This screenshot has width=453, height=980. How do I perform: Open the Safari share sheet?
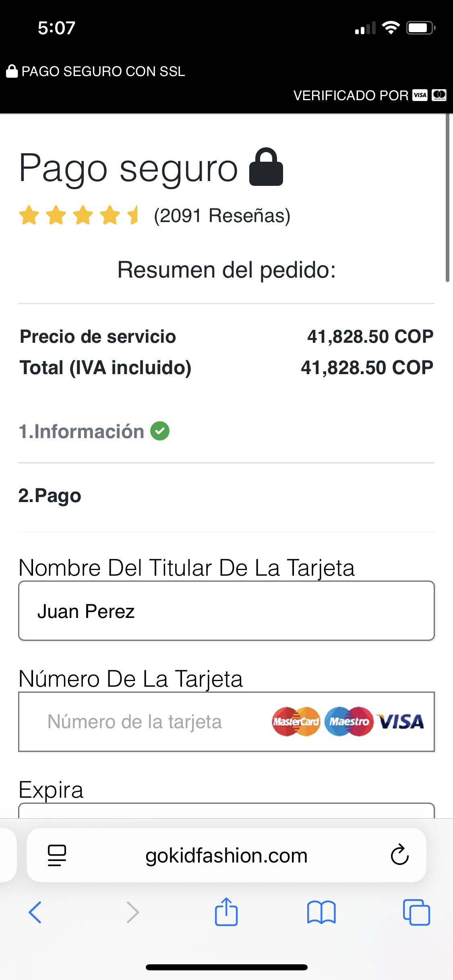[x=226, y=912]
